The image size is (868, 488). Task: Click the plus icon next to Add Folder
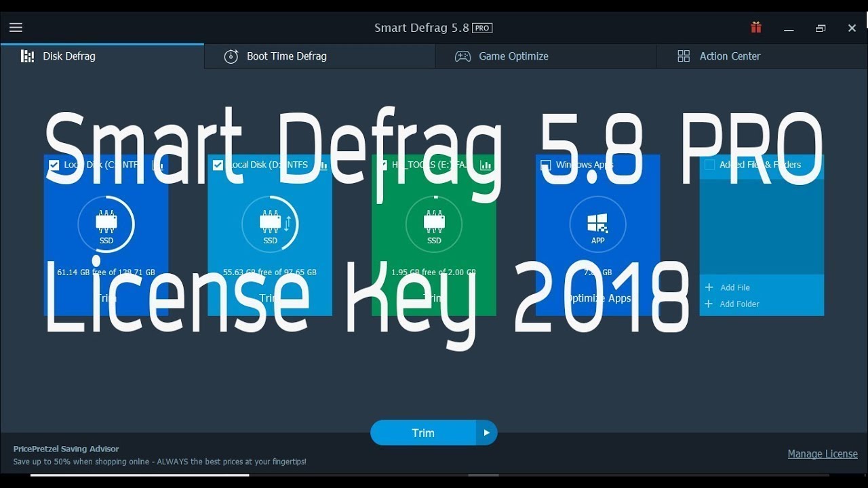(x=709, y=304)
